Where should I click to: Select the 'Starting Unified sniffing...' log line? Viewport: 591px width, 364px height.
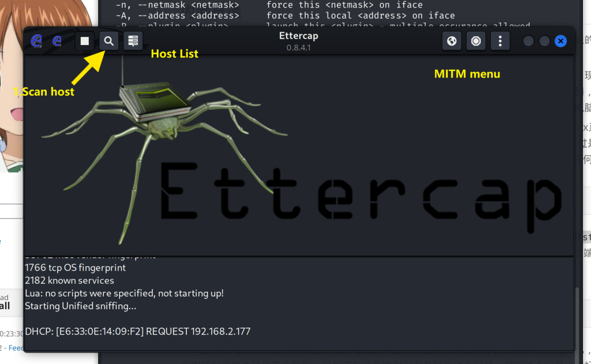(80, 306)
